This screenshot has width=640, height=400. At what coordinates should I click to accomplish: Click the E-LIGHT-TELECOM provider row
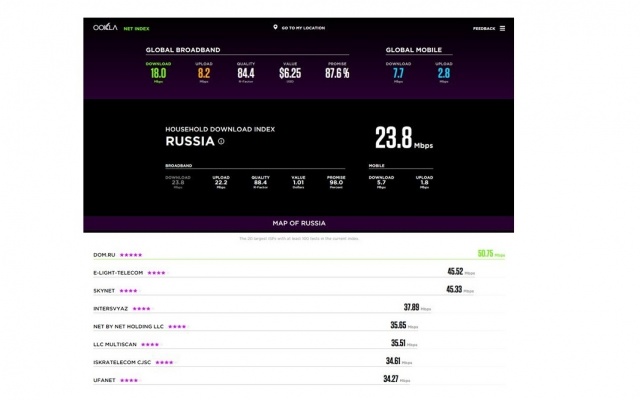(299, 273)
